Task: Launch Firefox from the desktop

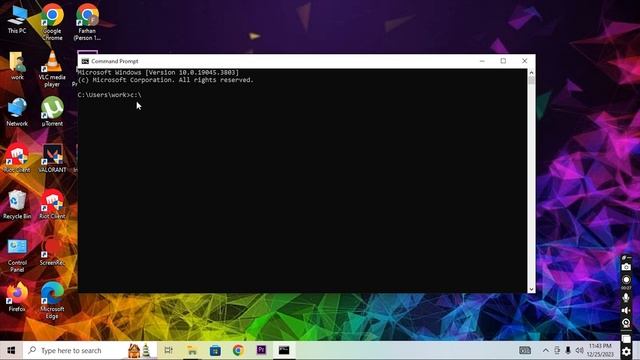Action: [17, 297]
